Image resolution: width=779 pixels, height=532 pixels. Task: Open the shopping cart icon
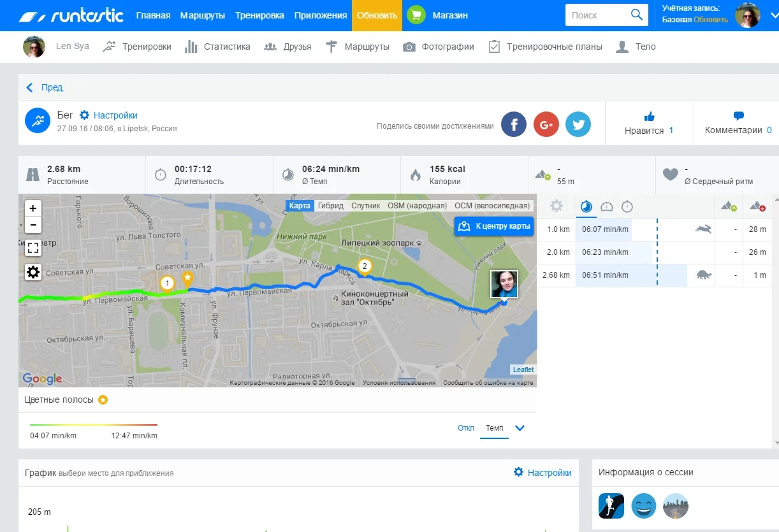[416, 15]
